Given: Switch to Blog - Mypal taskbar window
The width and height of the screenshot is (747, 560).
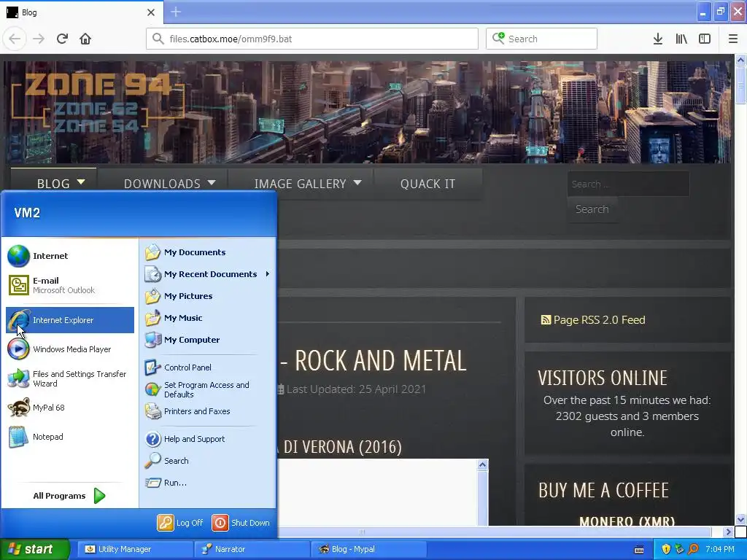Looking at the screenshot, I should point(369,550).
